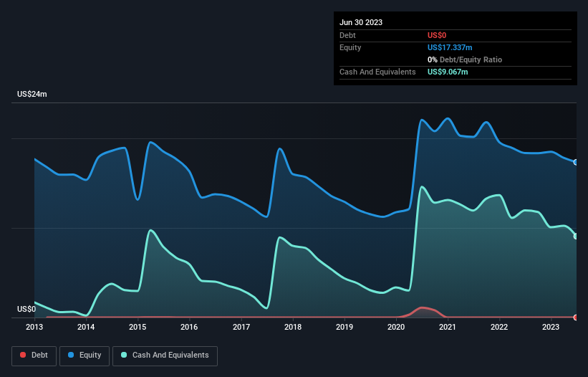Click the 2013 x-axis label
Screen dimensions: 588x377
pyautogui.click(x=34, y=327)
